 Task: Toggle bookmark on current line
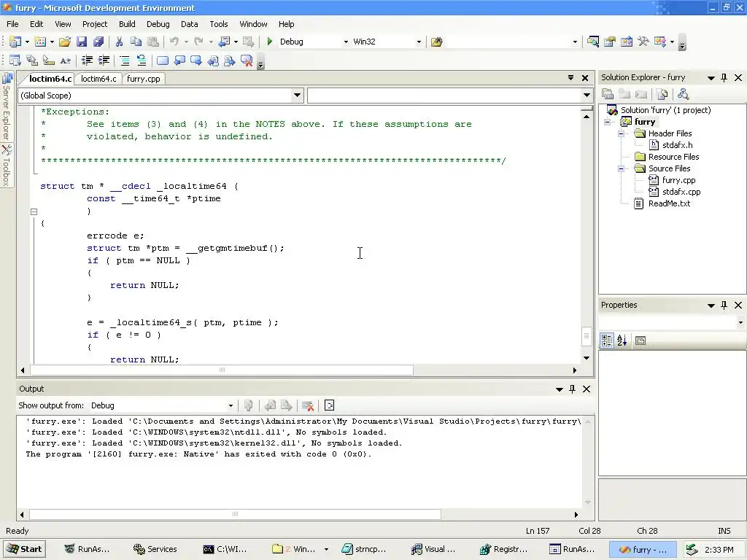[x=163, y=61]
